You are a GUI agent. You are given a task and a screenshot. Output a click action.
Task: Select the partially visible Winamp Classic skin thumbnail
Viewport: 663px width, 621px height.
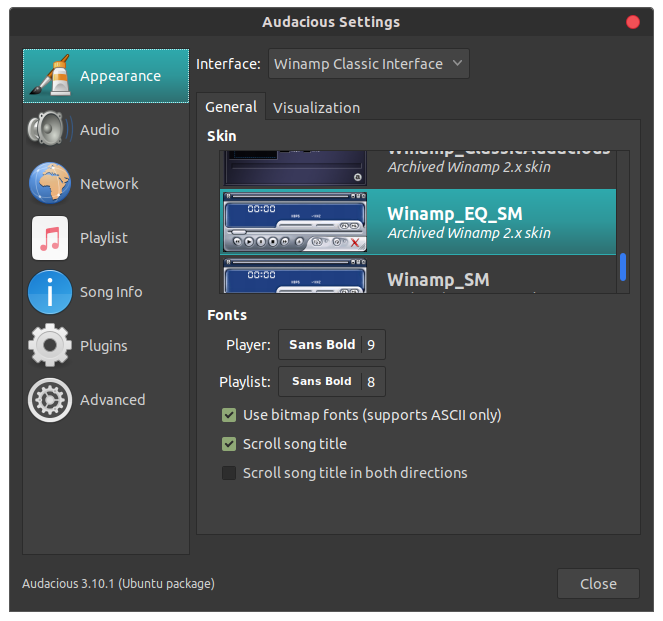[x=295, y=168]
